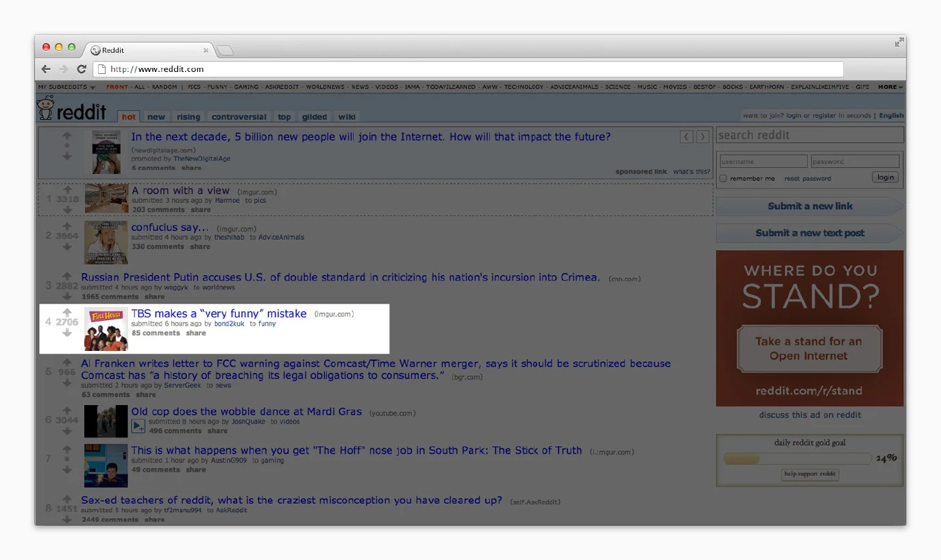Select the 'gilded' tab
The image size is (941, 560).
point(315,117)
